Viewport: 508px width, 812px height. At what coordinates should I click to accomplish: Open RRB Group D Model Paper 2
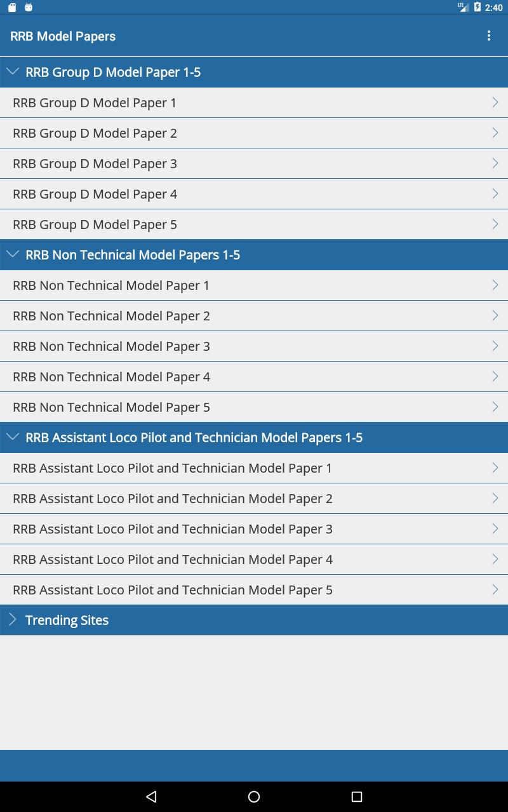[x=254, y=133]
